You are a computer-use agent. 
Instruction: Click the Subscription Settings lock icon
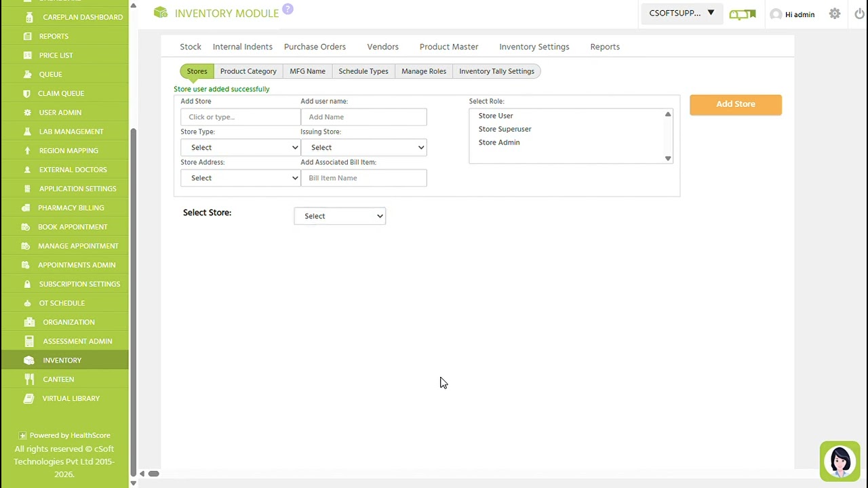(x=27, y=284)
